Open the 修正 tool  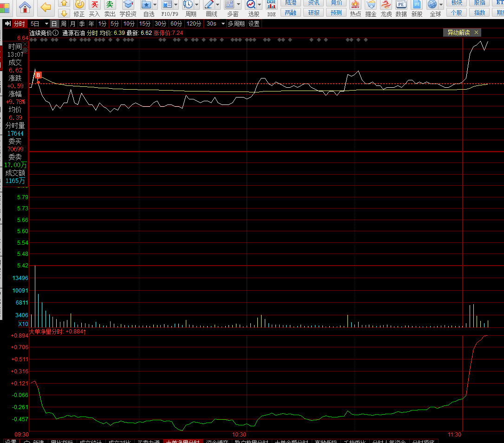[x=79, y=8]
